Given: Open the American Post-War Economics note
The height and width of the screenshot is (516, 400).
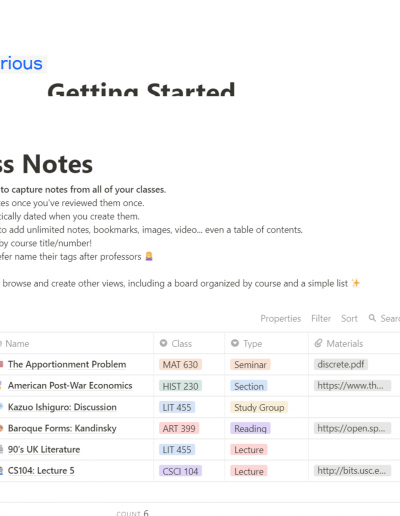Looking at the screenshot, I should click(70, 386).
